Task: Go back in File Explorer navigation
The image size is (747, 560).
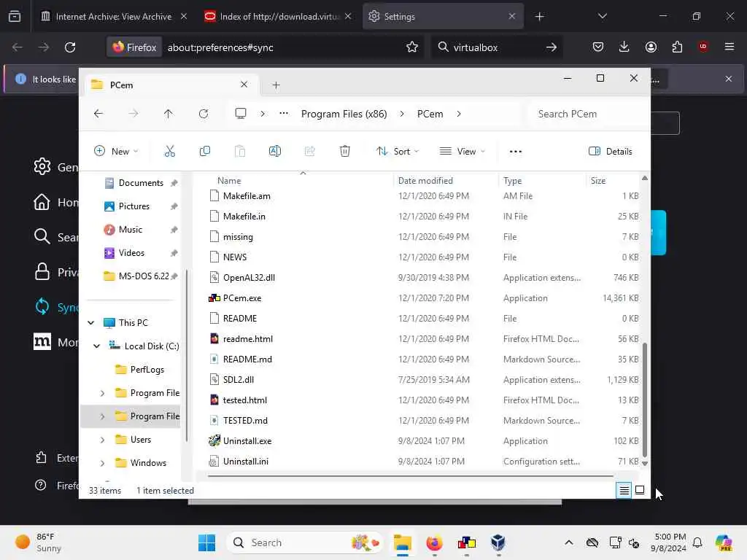Action: click(98, 113)
